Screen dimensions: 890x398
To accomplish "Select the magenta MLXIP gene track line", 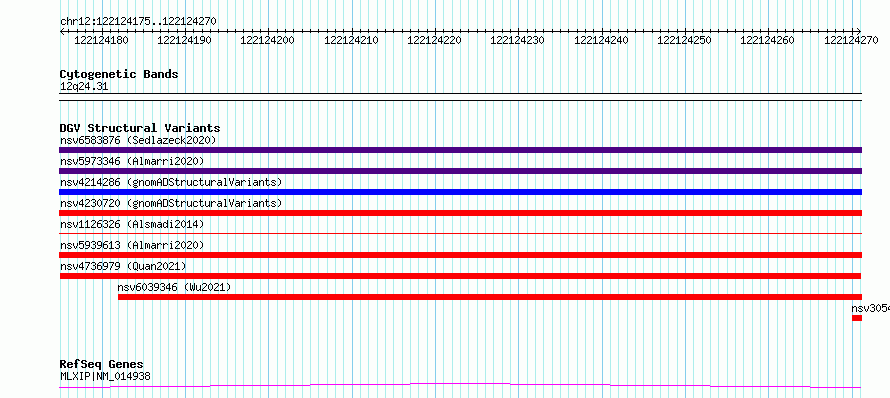I will pos(460,386).
